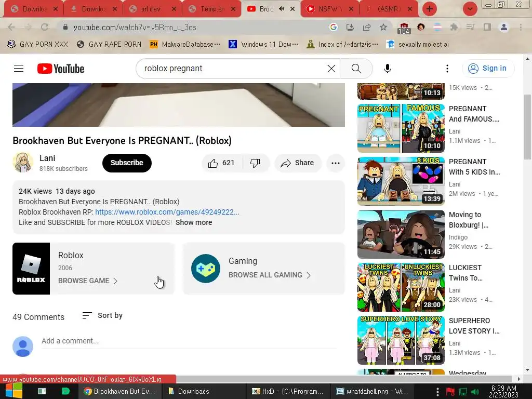Click the video player frame
532x399 pixels.
(179, 104)
